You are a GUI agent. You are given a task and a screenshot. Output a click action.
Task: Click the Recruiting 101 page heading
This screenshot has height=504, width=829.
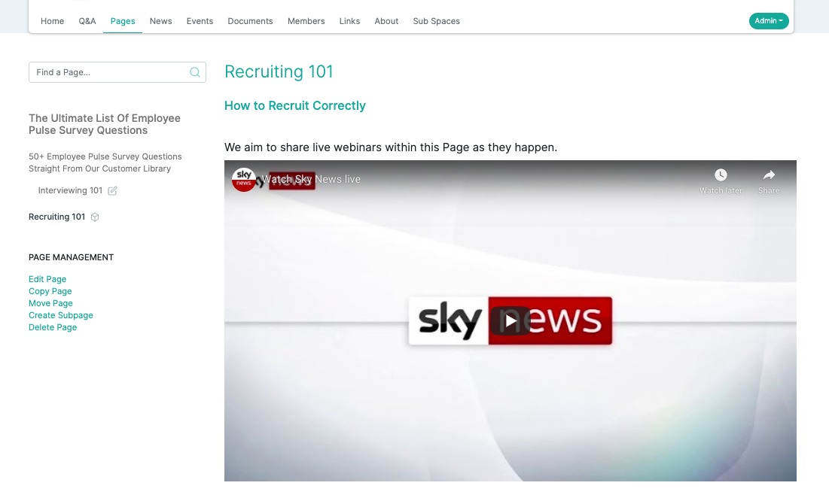tap(279, 71)
